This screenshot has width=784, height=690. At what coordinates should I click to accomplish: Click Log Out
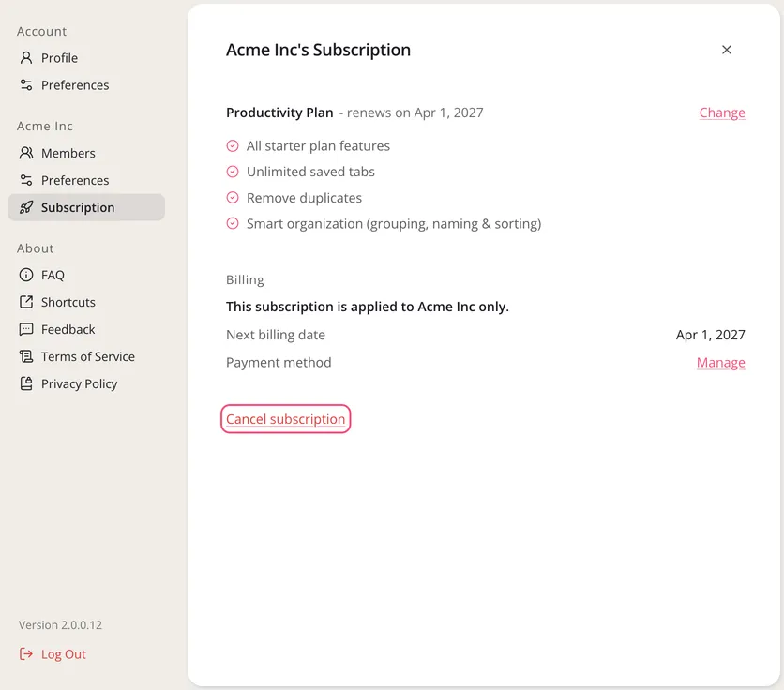point(53,654)
